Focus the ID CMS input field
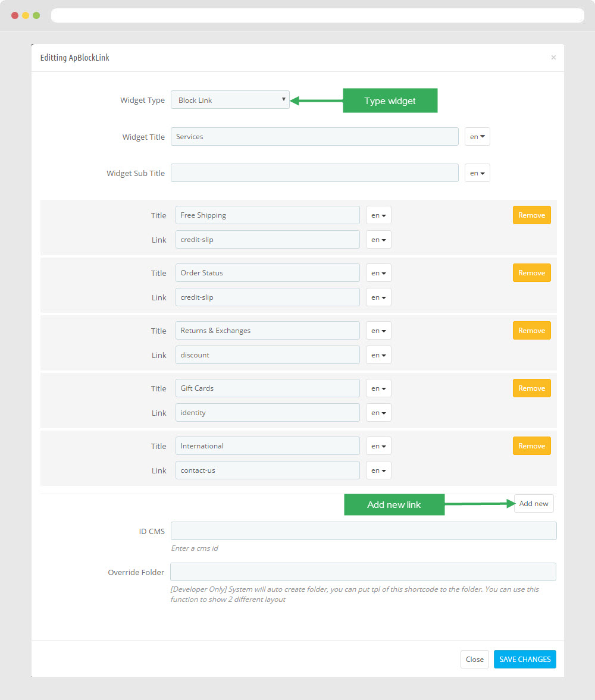Screen dimensions: 595x700 coord(364,531)
